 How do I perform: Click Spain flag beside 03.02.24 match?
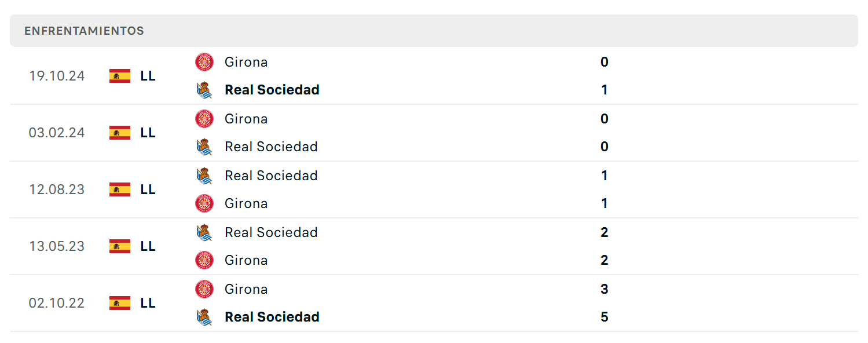pyautogui.click(x=120, y=133)
